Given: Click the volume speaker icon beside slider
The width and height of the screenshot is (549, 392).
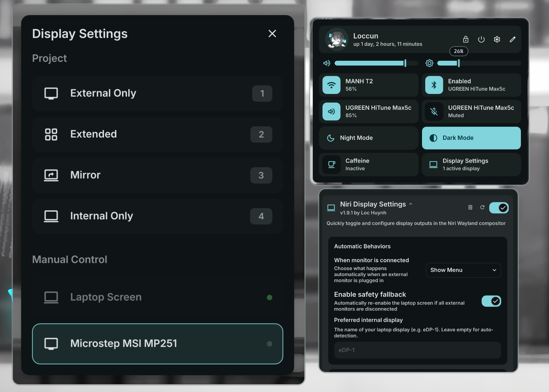Looking at the screenshot, I should [x=327, y=63].
